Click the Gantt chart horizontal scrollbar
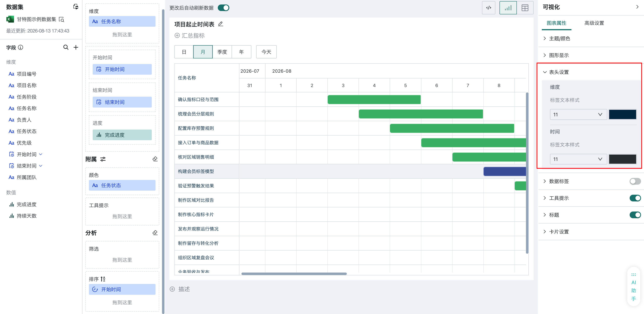Viewport: 644px width, 314px height. [294, 274]
